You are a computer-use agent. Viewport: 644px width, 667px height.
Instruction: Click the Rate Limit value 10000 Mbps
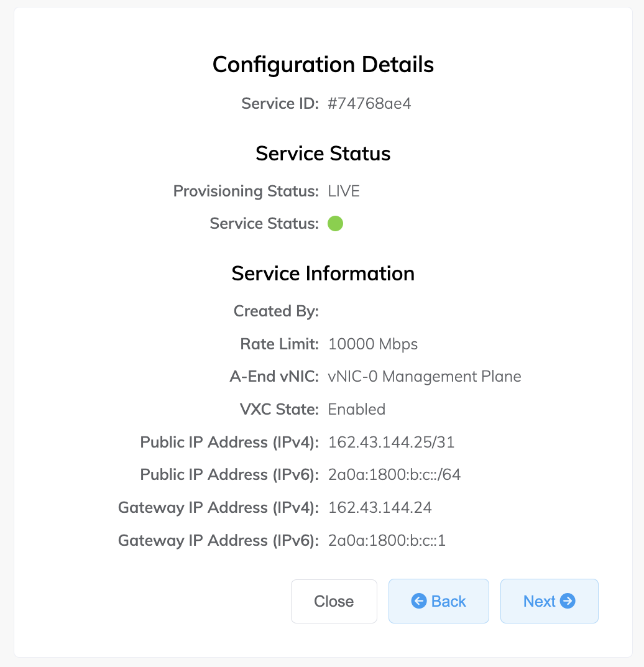coord(372,344)
